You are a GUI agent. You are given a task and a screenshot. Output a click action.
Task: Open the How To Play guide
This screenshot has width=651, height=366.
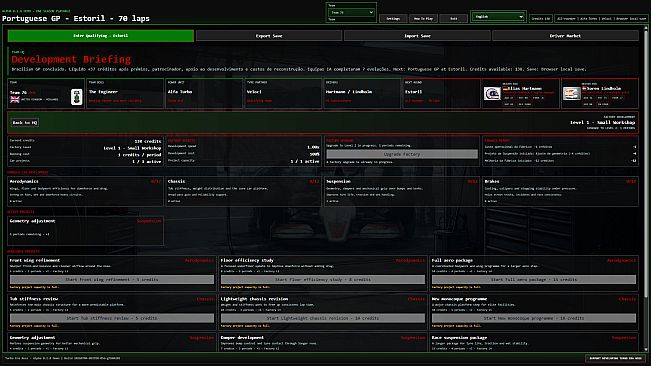(423, 18)
